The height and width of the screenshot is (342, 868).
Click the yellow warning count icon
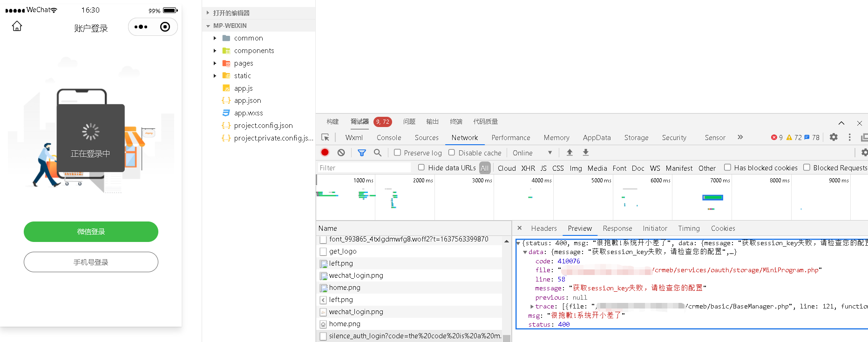794,138
